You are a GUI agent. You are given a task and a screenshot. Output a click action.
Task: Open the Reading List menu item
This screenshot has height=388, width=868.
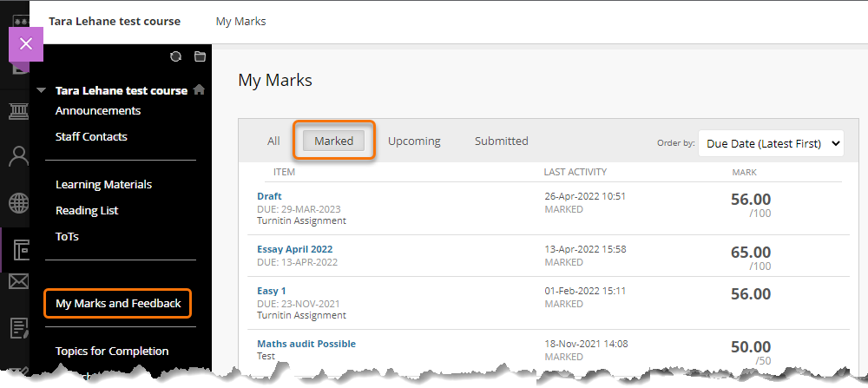(x=87, y=210)
